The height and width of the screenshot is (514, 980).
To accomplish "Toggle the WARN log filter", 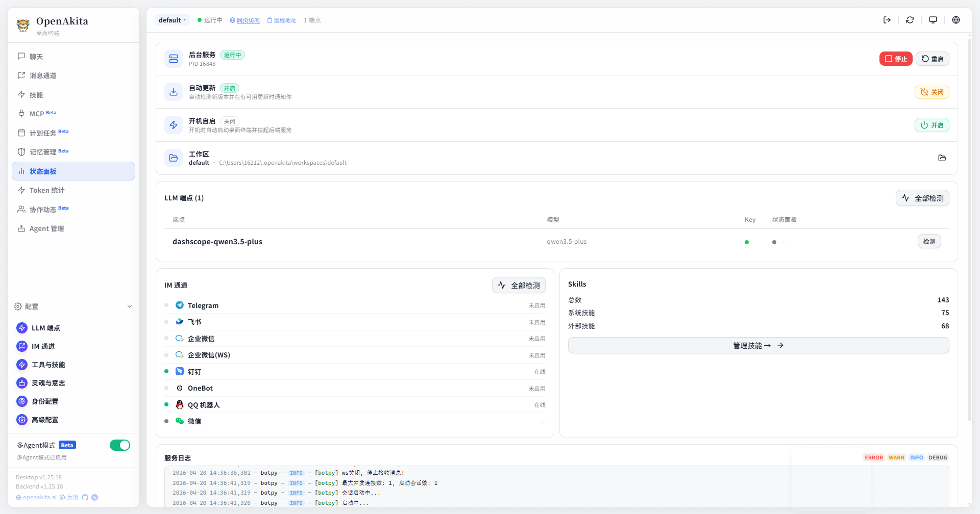I will click(896, 457).
